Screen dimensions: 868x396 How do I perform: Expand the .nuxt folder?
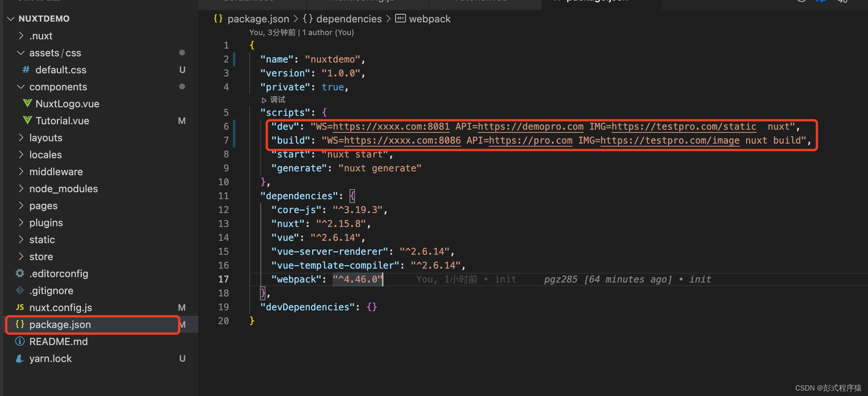21,36
